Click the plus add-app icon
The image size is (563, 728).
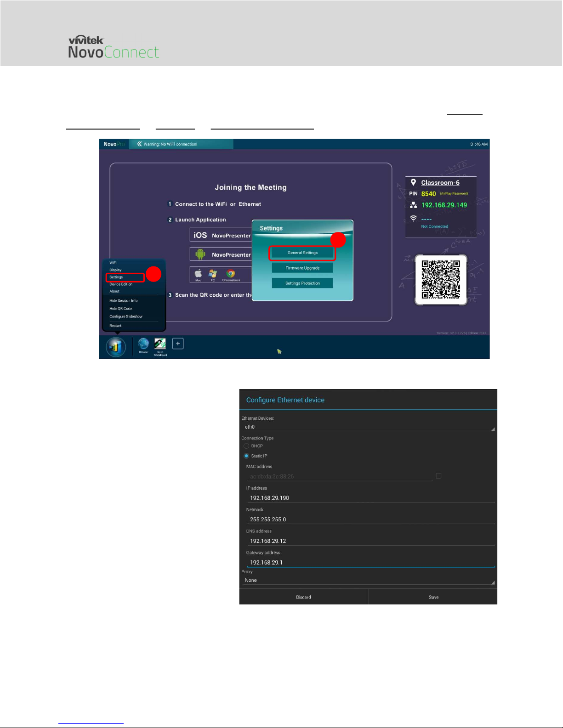178,344
